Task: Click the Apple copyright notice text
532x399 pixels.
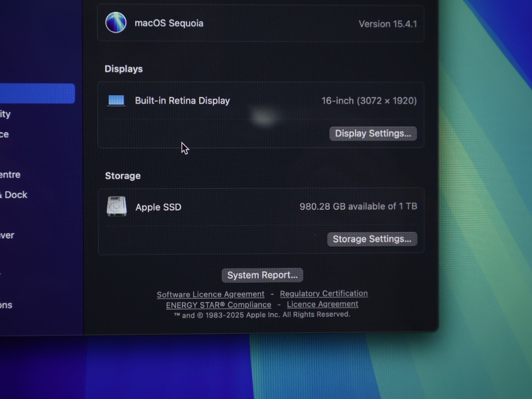Action: [x=262, y=315]
